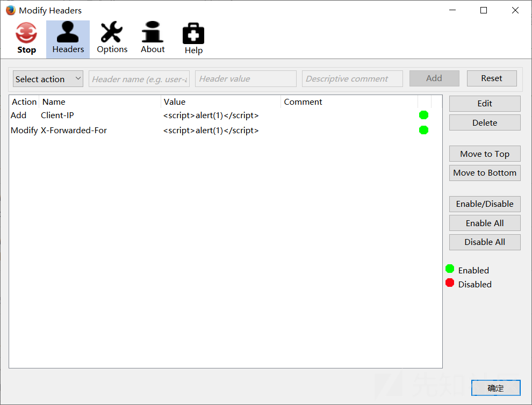
Task: Click the script value in Client-IP row
Action: pyautogui.click(x=211, y=115)
